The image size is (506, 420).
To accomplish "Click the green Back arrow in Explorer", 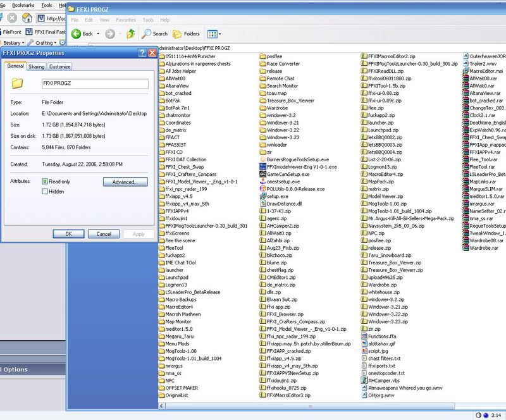I will coord(76,34).
